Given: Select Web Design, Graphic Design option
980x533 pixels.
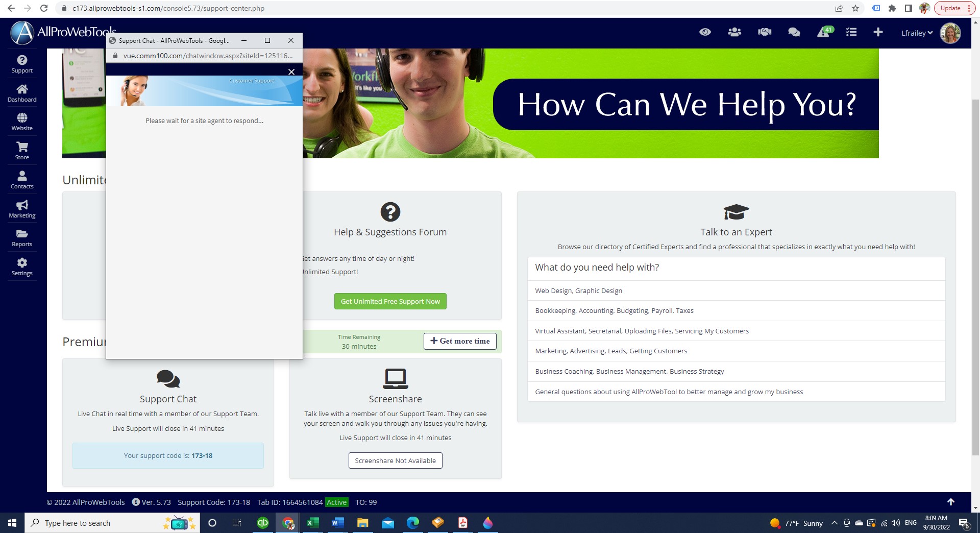Looking at the screenshot, I should click(736, 290).
